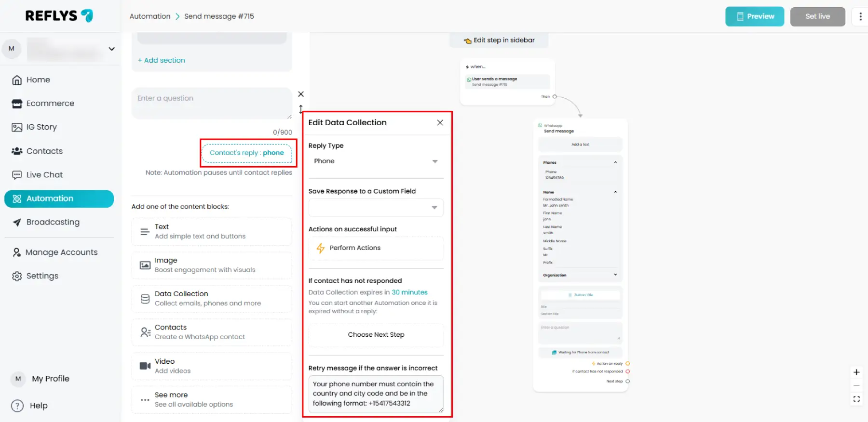Click the Set live button
The height and width of the screenshot is (422, 868).
(817, 16)
